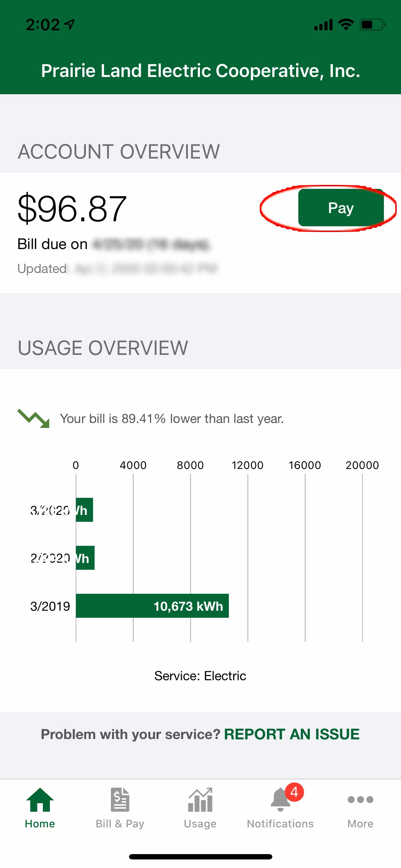This screenshot has width=401, height=868.
Task: Open the More three-dots icon
Action: point(360,800)
